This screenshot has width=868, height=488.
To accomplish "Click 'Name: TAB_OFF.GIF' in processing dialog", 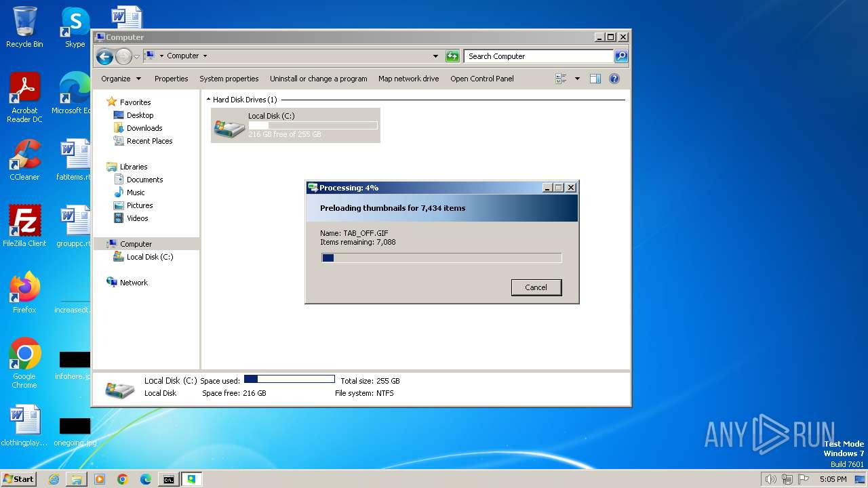I will click(354, 233).
